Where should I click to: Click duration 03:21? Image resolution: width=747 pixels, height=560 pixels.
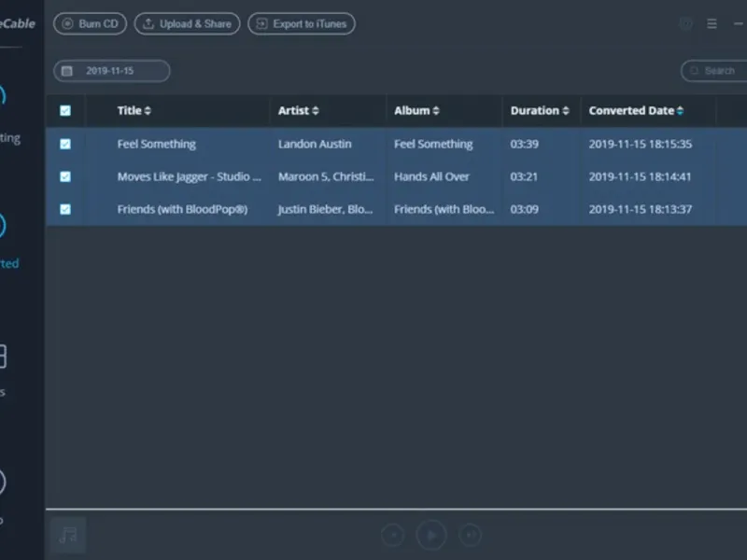pos(524,176)
